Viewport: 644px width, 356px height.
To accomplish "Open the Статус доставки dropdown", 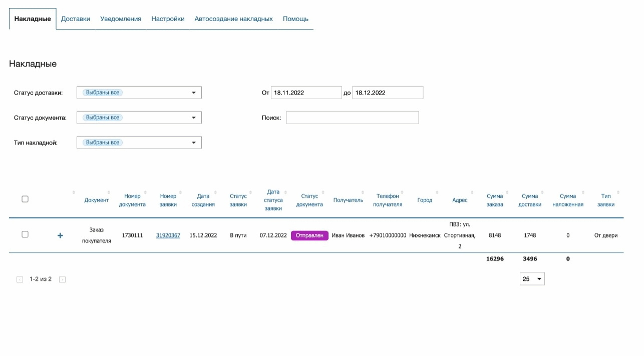I will pos(139,93).
